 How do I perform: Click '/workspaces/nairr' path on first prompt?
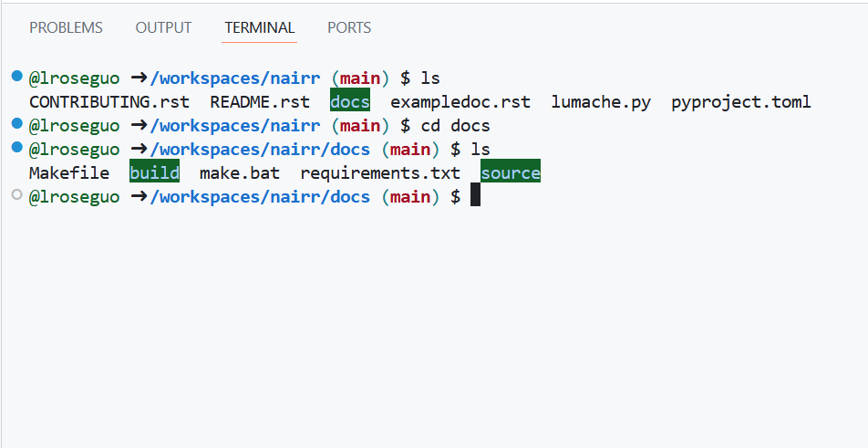(234, 78)
